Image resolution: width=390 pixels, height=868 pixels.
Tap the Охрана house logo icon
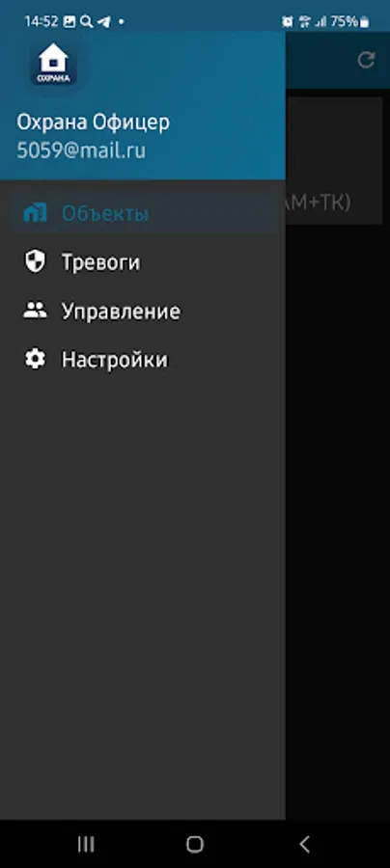pos(53,64)
